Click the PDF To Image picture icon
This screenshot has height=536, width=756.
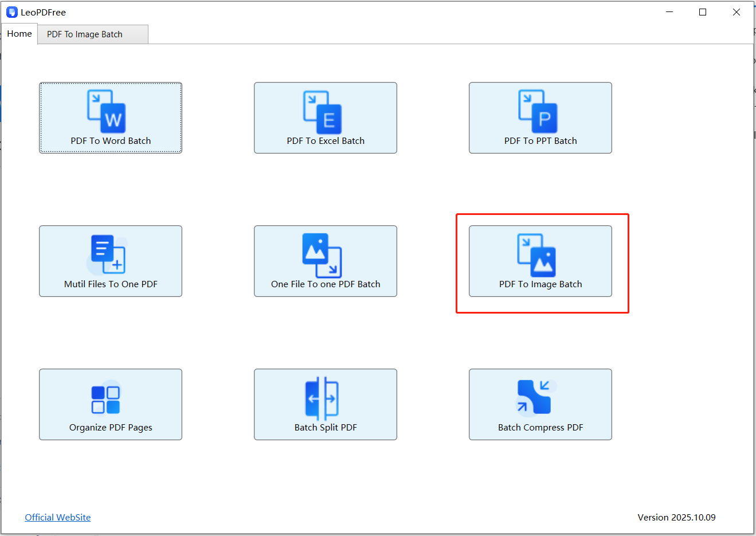[x=537, y=255]
